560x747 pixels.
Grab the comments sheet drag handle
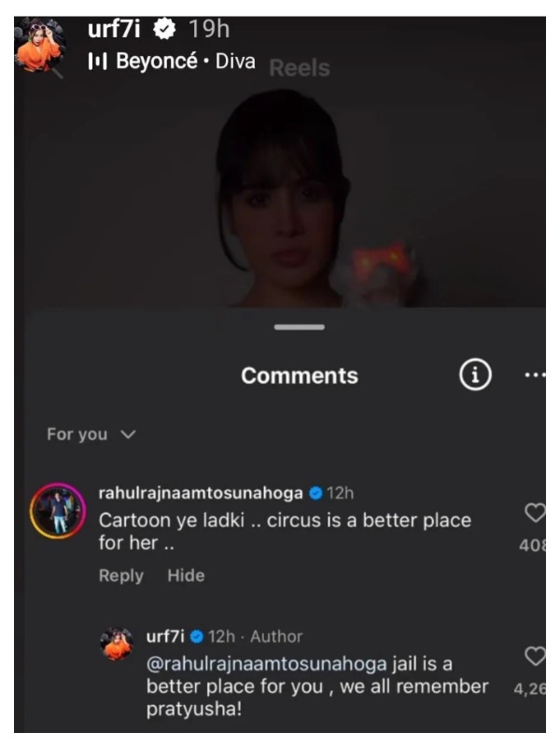click(300, 327)
